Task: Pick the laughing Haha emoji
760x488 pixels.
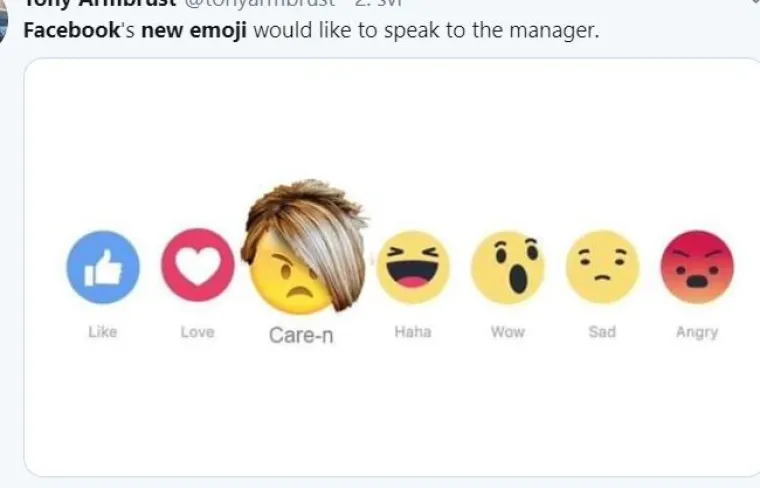Action: pyautogui.click(x=412, y=267)
